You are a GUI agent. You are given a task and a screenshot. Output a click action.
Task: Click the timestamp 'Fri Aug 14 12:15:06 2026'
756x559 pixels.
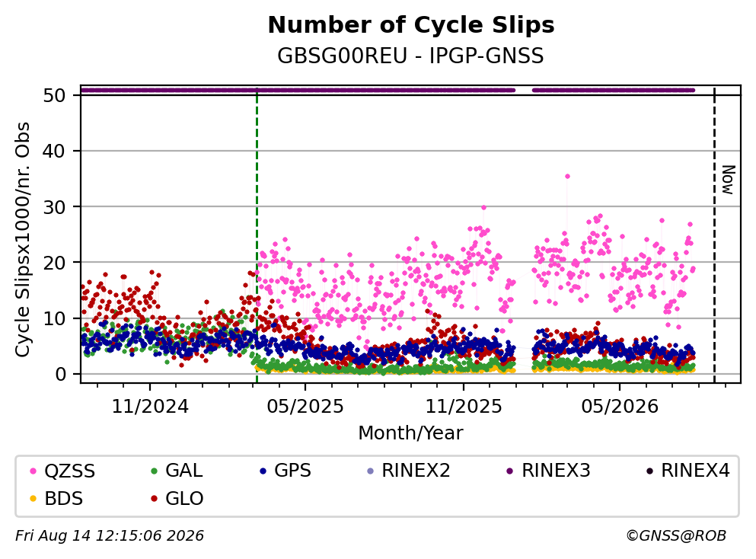[110, 536]
